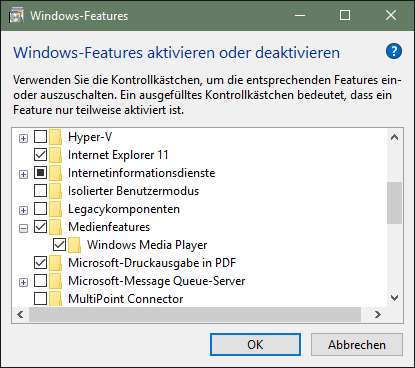Expand the Hyper-V tree node
The width and height of the screenshot is (415, 368).
tap(23, 138)
